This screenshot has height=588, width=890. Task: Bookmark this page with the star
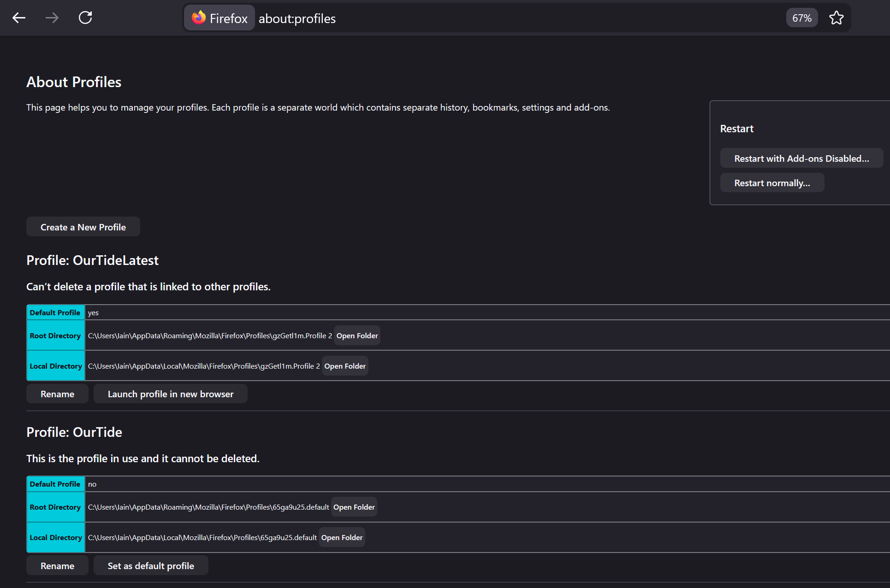tap(836, 18)
